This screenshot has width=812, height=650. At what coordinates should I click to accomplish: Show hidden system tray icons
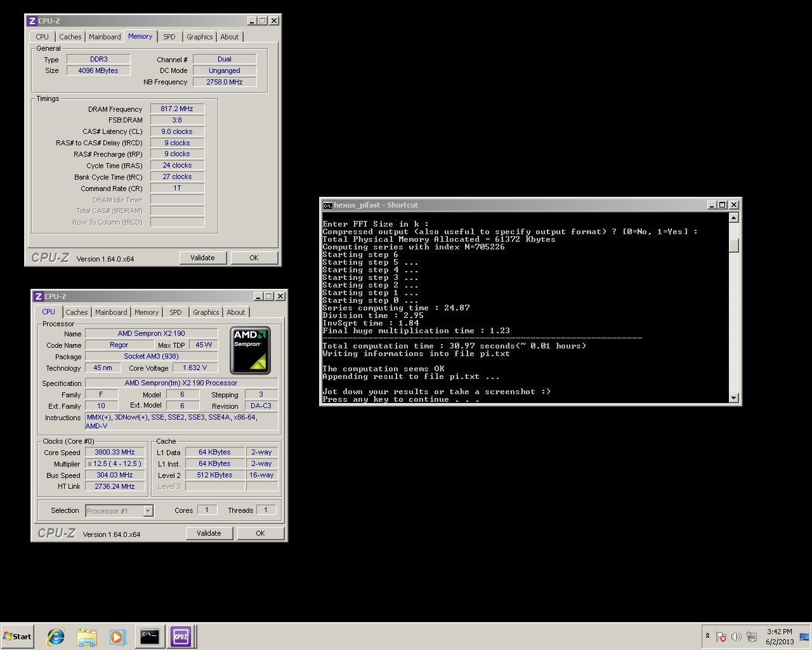[707, 636]
